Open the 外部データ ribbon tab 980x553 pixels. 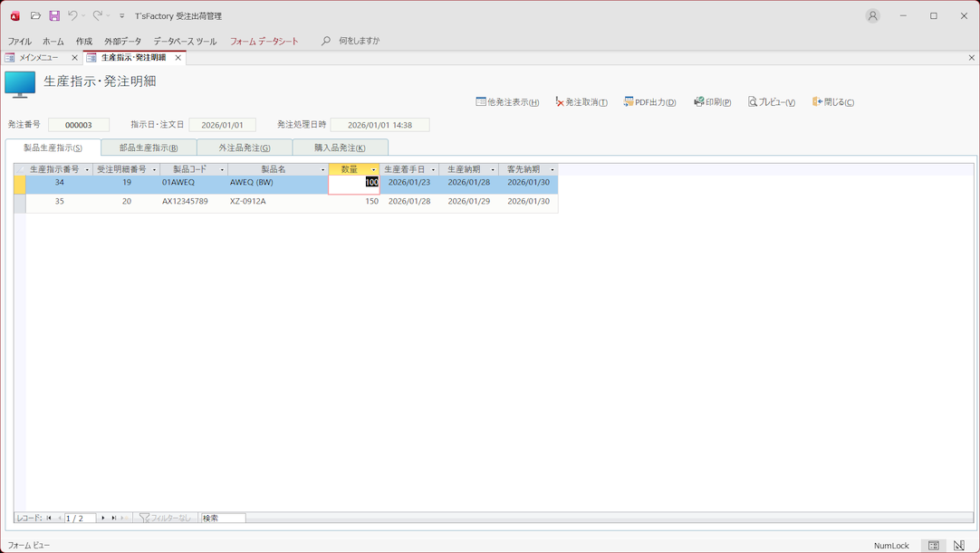pos(122,42)
